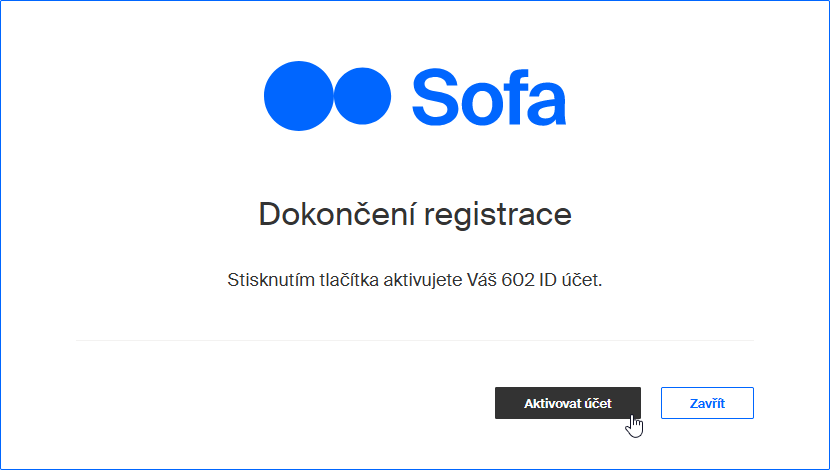Click the word Stisknutím starting the message

tap(271, 279)
